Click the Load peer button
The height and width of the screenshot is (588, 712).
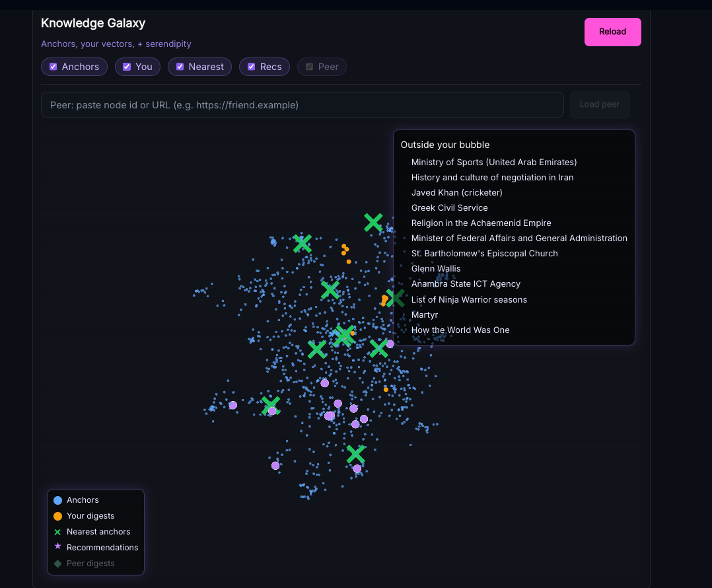pos(599,104)
